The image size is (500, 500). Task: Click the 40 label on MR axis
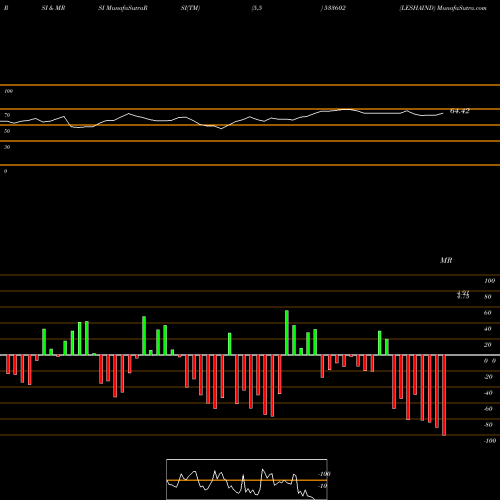[x=488, y=329]
